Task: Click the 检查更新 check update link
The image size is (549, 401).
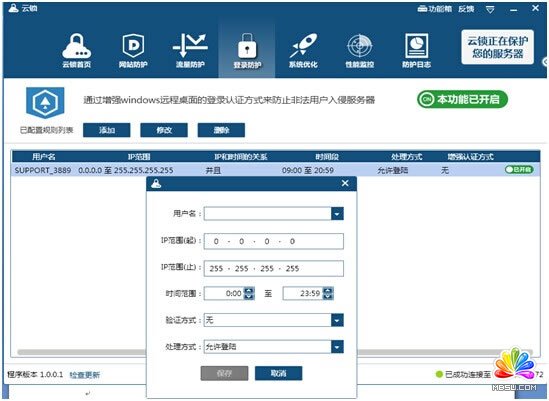Action: 85,375
